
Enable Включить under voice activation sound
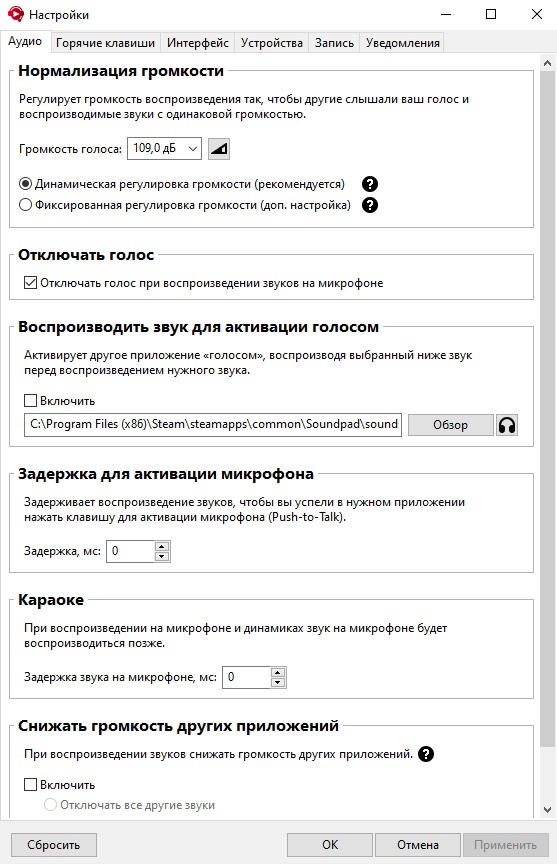click(30, 401)
